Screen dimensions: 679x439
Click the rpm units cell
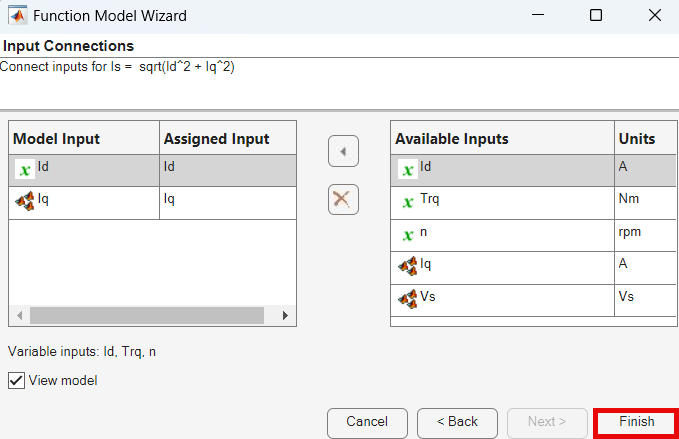click(645, 235)
